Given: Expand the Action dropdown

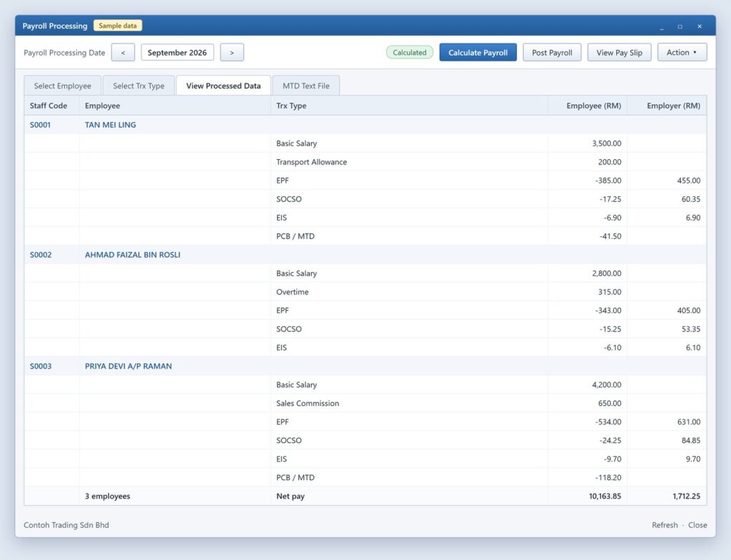Looking at the screenshot, I should [x=682, y=53].
